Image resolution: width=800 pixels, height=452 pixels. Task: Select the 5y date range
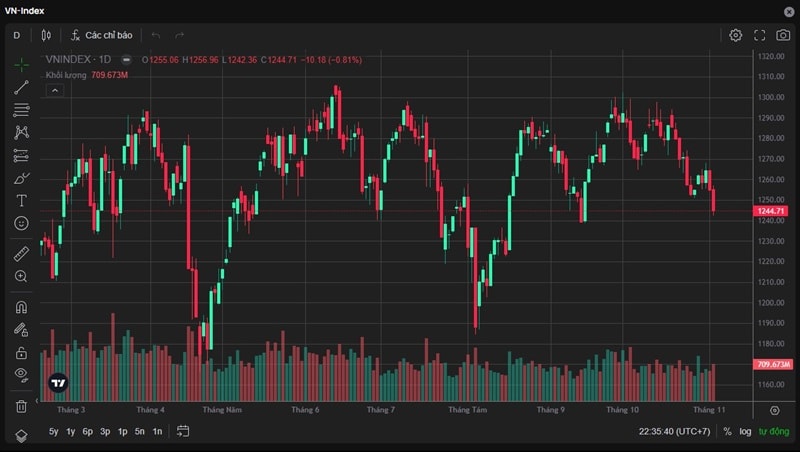tap(54, 432)
